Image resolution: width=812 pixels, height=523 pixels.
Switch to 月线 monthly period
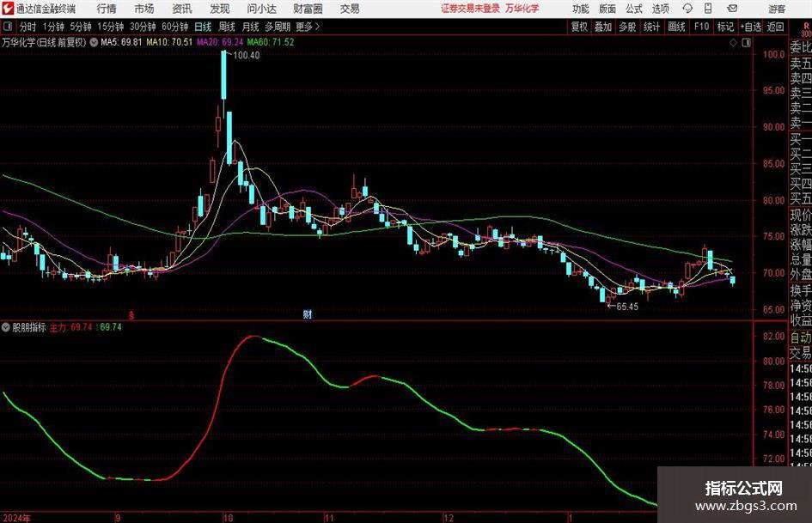click(250, 27)
